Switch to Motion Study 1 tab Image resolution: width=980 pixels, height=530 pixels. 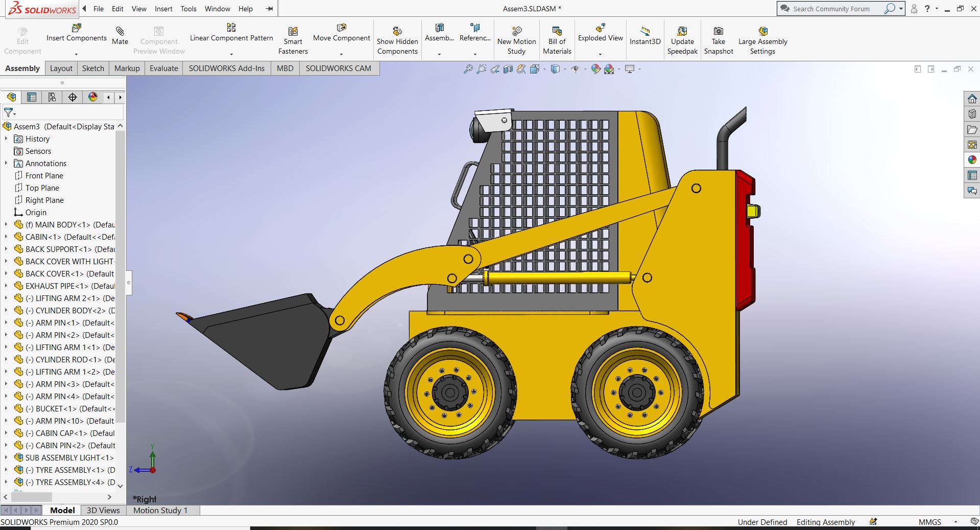click(160, 510)
